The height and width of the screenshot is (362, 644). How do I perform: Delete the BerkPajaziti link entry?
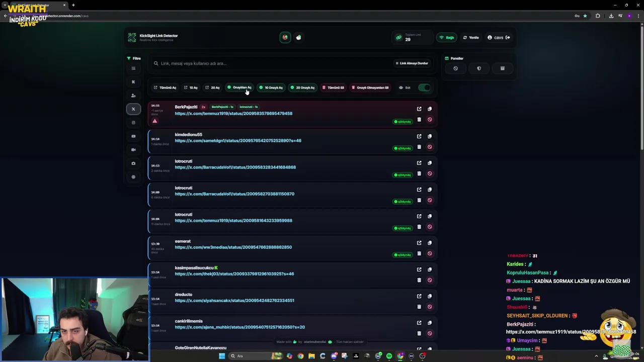click(x=419, y=120)
